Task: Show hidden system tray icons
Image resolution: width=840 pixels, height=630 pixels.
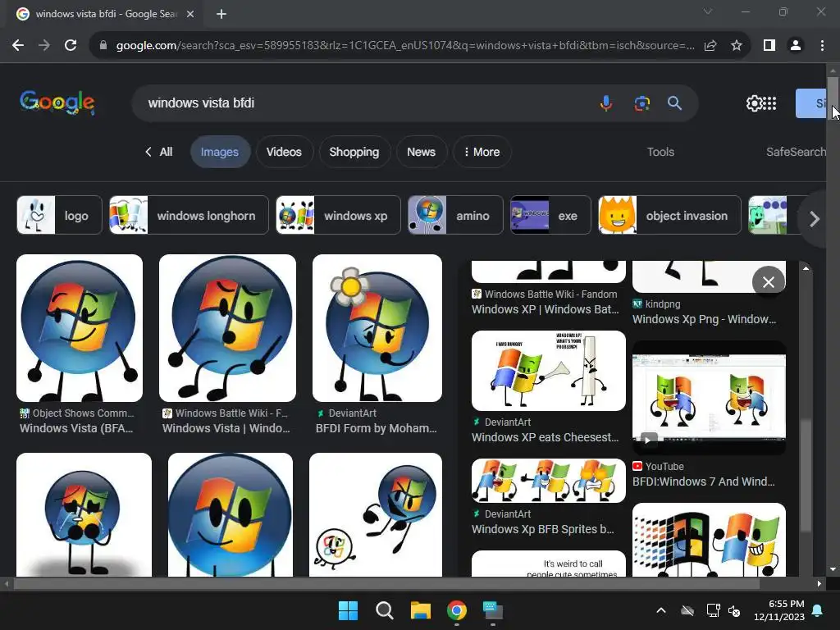Action: click(661, 610)
